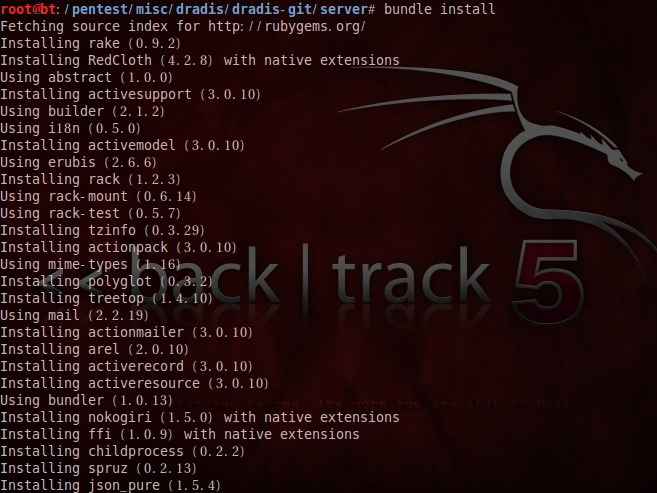Click the Installing arel (2.0.10) line
The width and height of the screenshot is (657, 493).
pyautogui.click(x=94, y=349)
